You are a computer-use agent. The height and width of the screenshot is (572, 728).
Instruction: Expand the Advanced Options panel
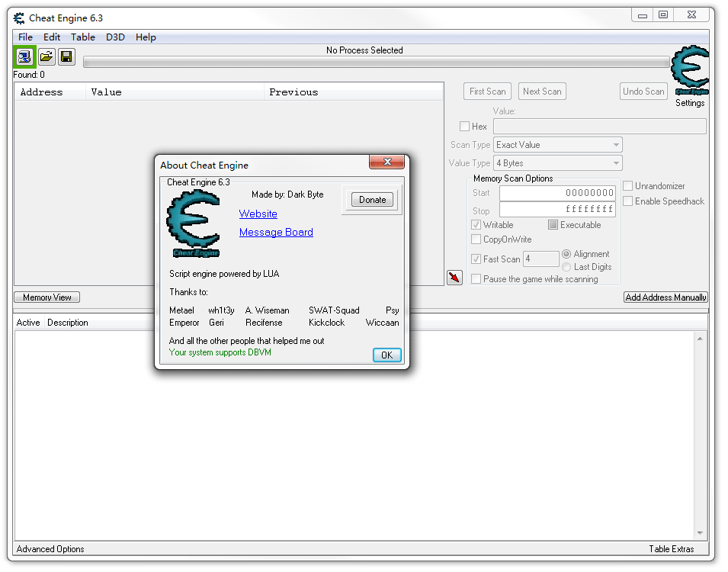point(50,549)
